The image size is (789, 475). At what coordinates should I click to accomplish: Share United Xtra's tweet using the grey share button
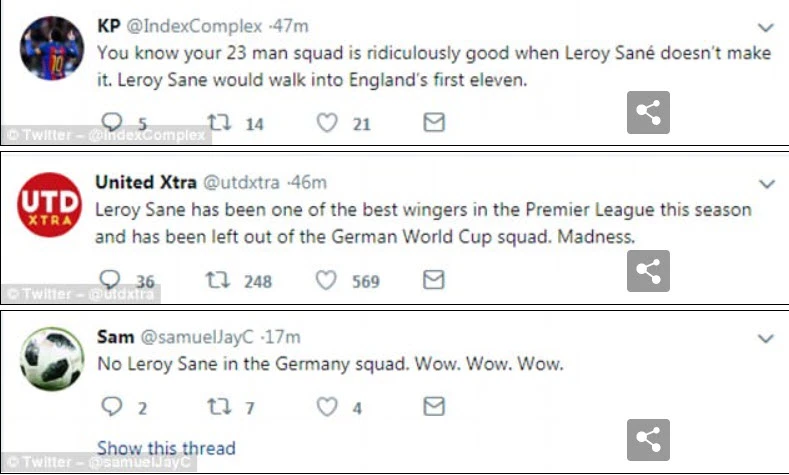(x=648, y=271)
